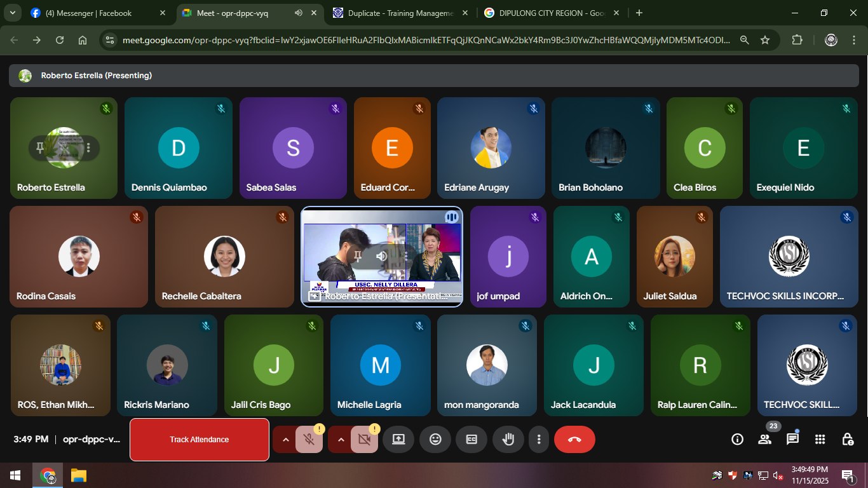Open a new browser tab

tap(639, 13)
